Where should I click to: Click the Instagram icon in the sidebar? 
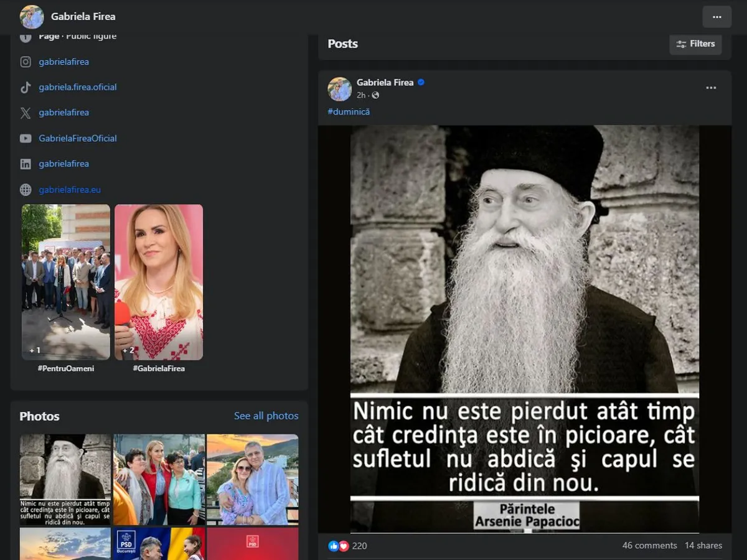tap(26, 62)
